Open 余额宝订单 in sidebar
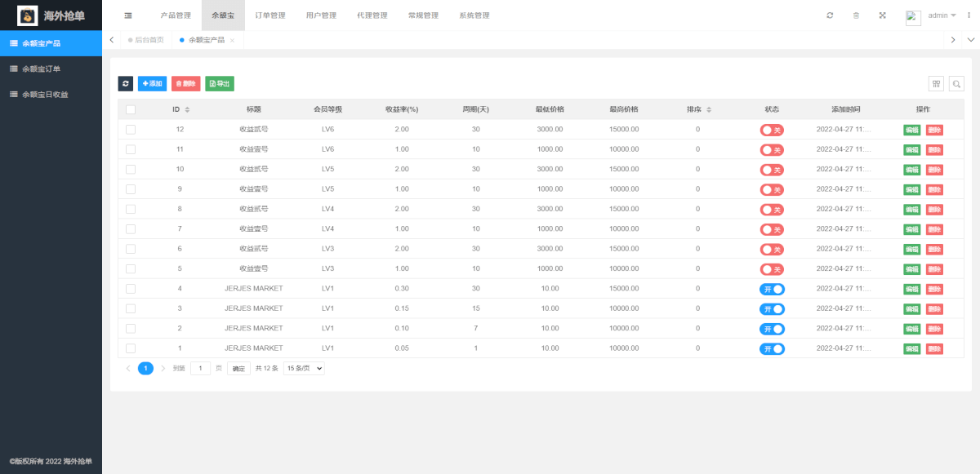 (x=51, y=69)
